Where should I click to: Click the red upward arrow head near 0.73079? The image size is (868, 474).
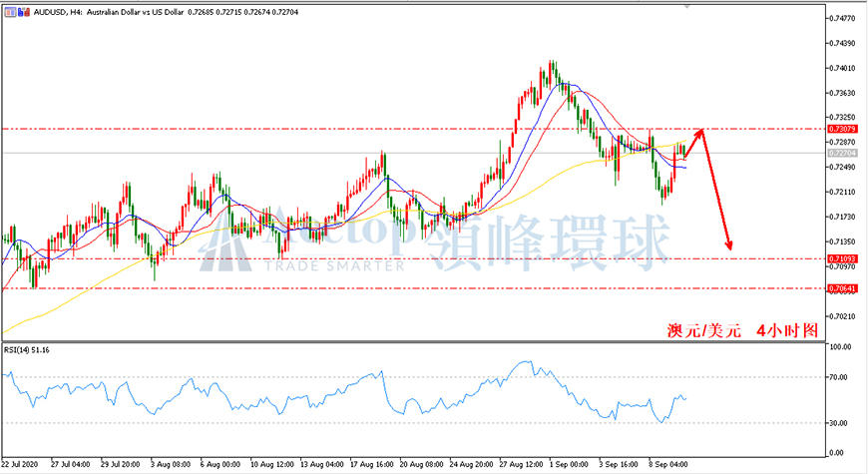tap(700, 132)
